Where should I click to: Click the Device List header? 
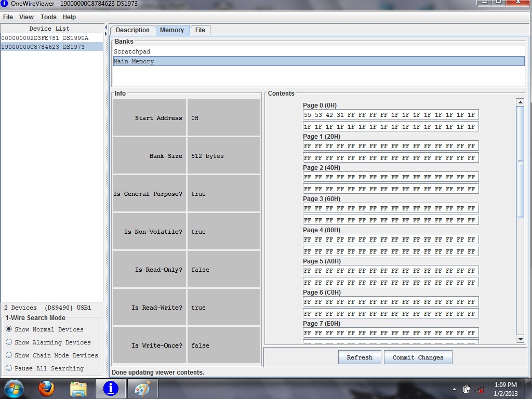tap(49, 29)
